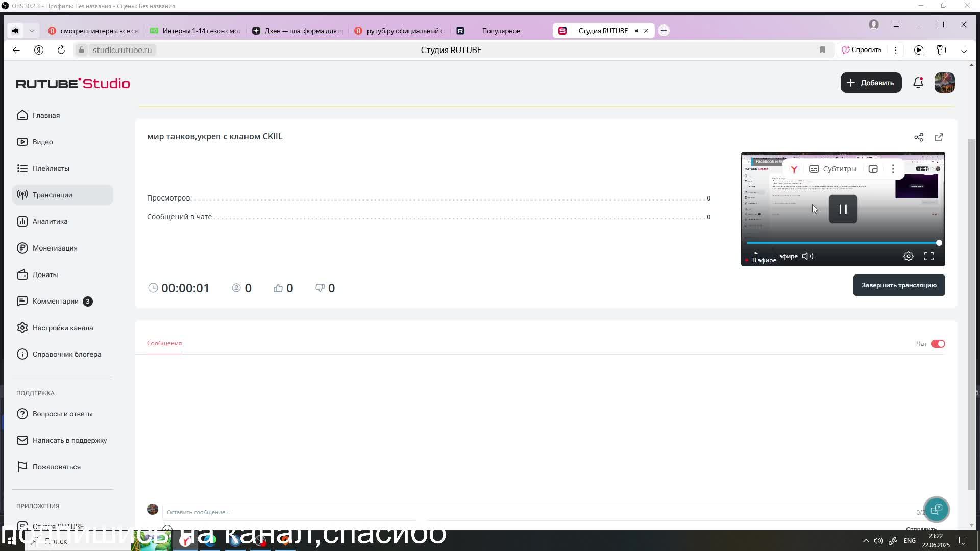Click the taskbar volume icon
Viewport: 980px width, 551px height.
[878, 541]
